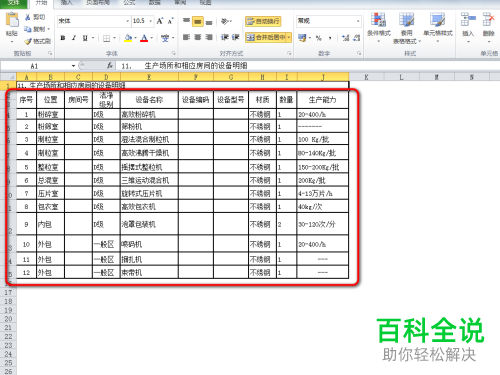The height and width of the screenshot is (375, 500).
Task: Toggle bottom vertical alignment
Action: click(209, 22)
